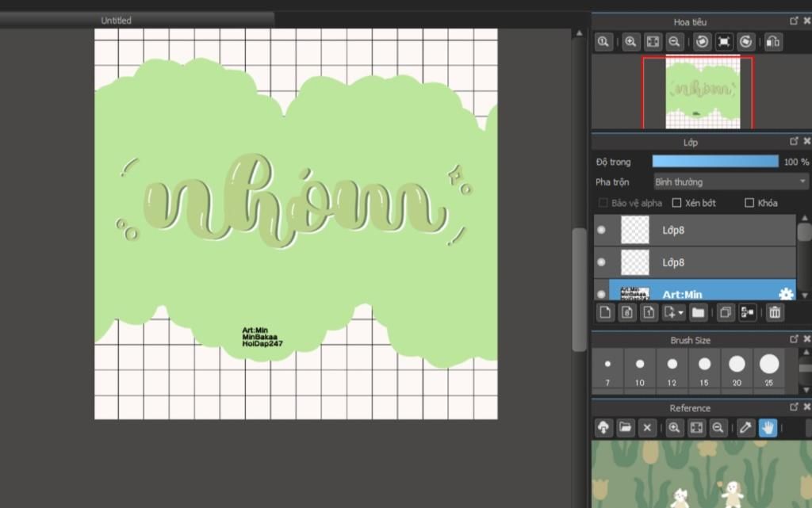This screenshot has width=812, height=508.
Task: Choose brush size 25
Action: [x=769, y=369]
